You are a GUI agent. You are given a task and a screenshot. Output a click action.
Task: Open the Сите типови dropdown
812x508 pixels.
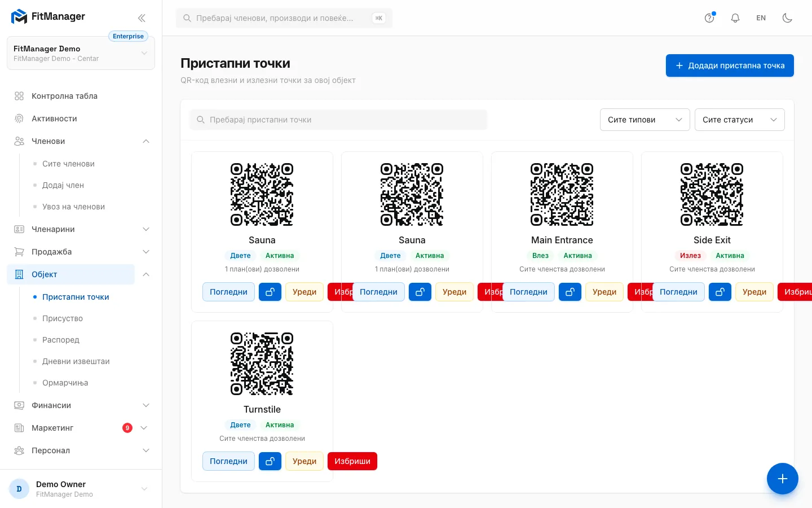(645, 120)
